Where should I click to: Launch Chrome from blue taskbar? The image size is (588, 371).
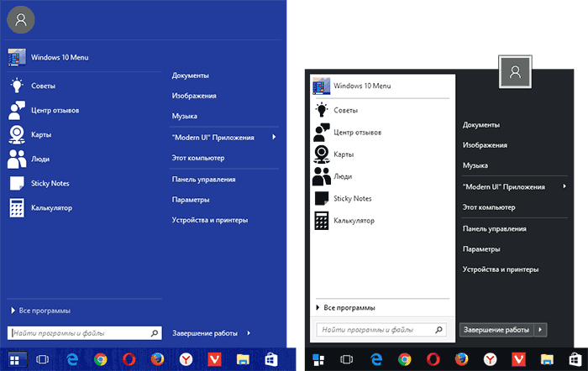pyautogui.click(x=101, y=360)
